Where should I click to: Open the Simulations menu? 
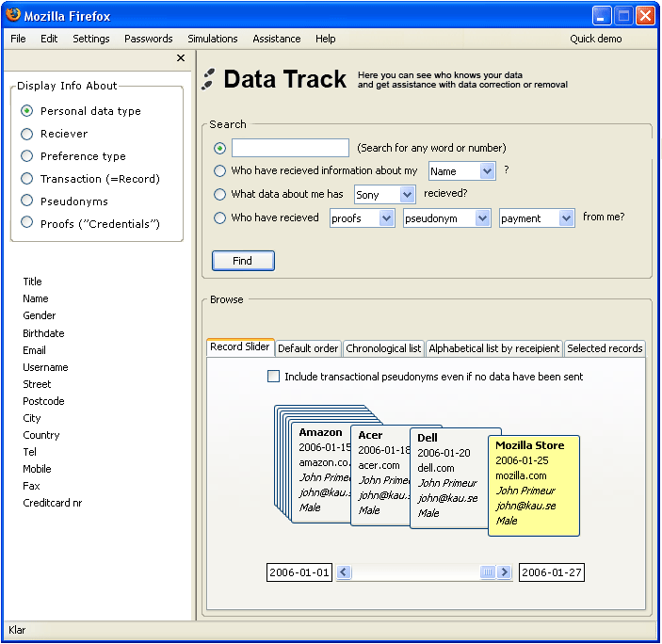pyautogui.click(x=212, y=39)
